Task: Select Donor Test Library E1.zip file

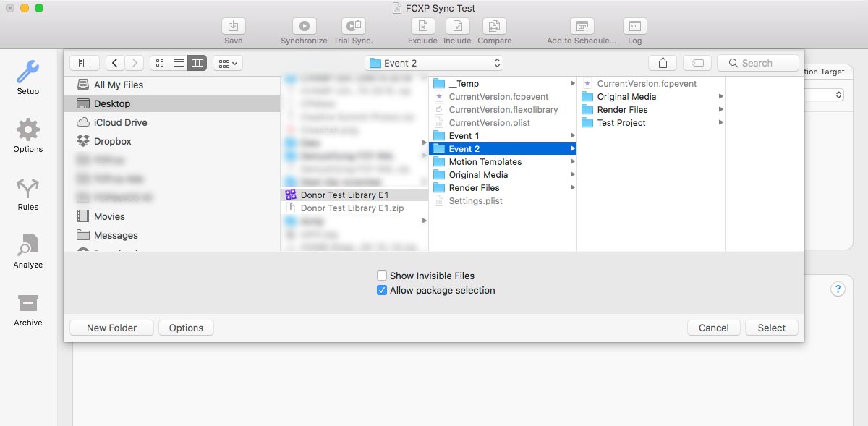Action: click(354, 208)
